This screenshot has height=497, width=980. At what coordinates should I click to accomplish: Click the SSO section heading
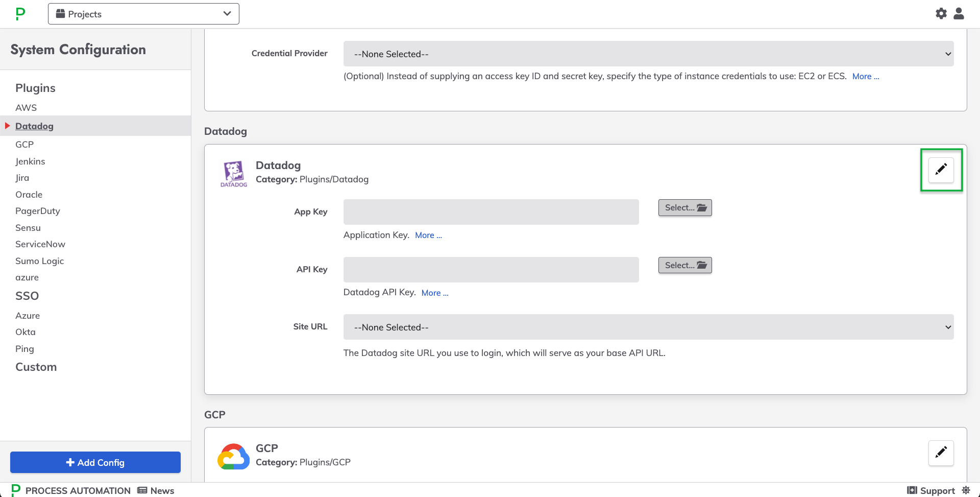(x=27, y=296)
